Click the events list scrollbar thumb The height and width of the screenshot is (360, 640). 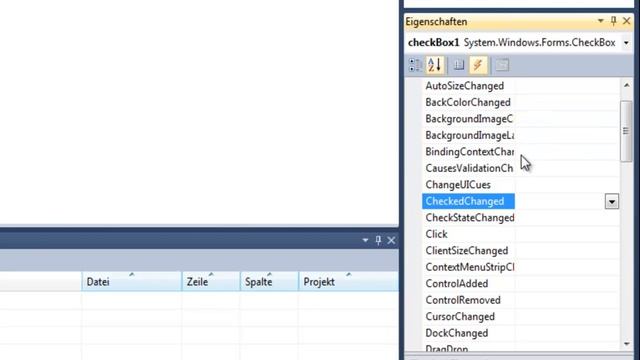click(626, 131)
